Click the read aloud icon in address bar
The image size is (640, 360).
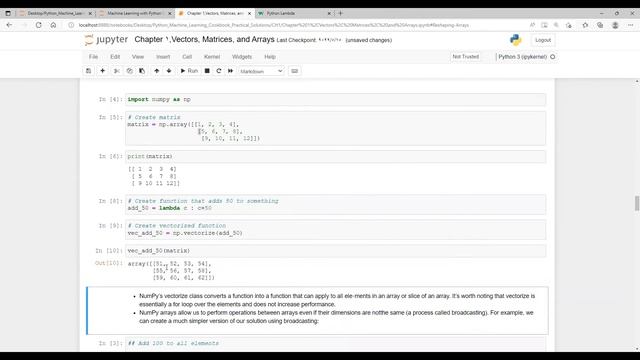pyautogui.click(x=532, y=25)
